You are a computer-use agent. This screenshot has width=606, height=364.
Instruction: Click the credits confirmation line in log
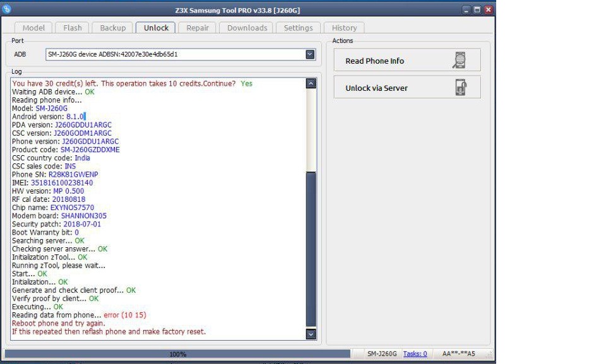tap(132, 83)
